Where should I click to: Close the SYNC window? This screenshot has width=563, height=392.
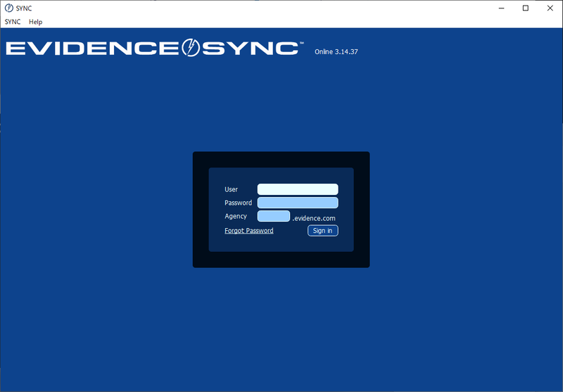click(x=550, y=8)
